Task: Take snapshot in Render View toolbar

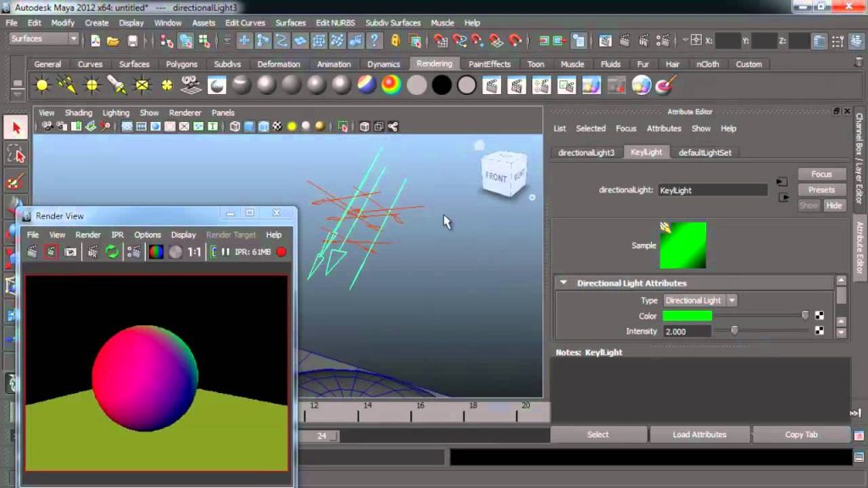Action: point(70,252)
